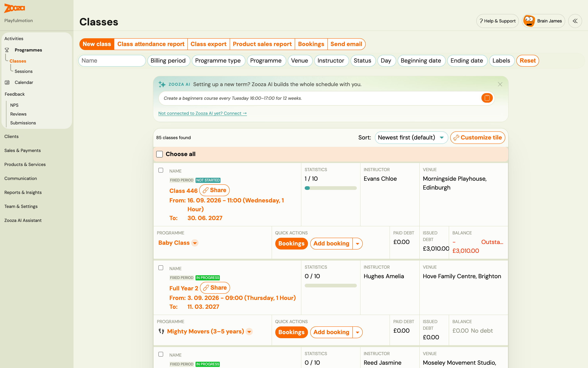The height and width of the screenshot is (368, 588).
Task: Submit the Zooza AI prompt with orange button
Action: [487, 98]
